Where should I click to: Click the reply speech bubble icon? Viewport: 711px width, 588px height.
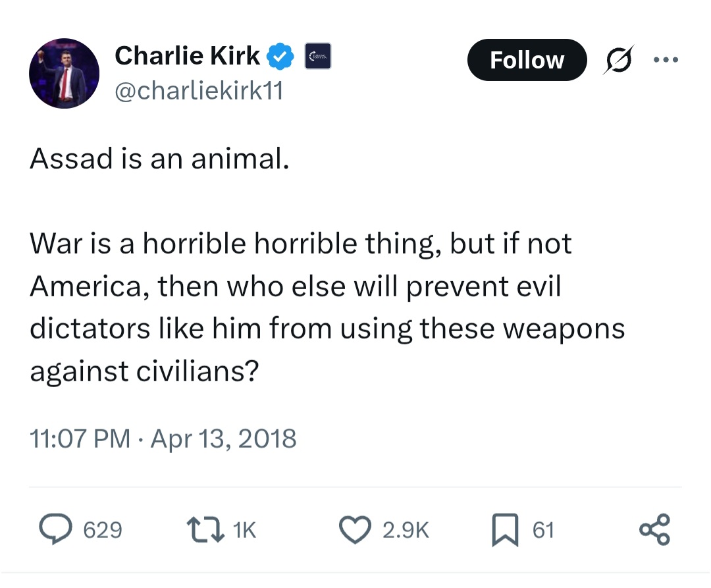click(55, 529)
